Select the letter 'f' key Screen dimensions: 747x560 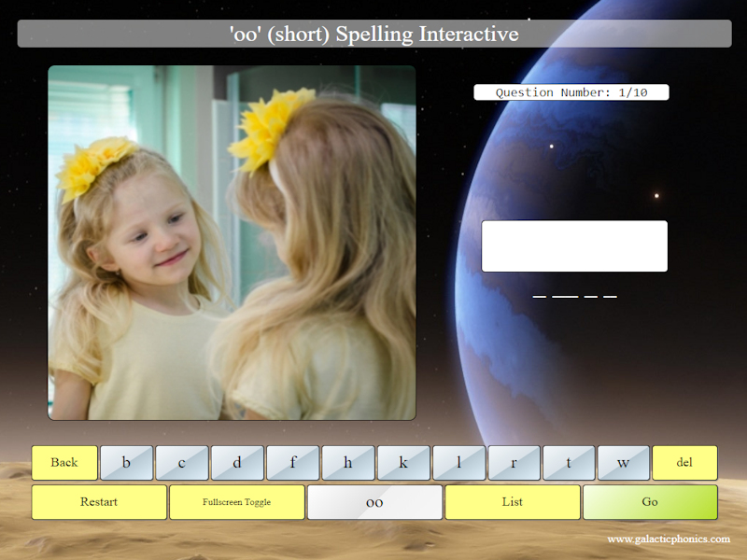(x=293, y=462)
